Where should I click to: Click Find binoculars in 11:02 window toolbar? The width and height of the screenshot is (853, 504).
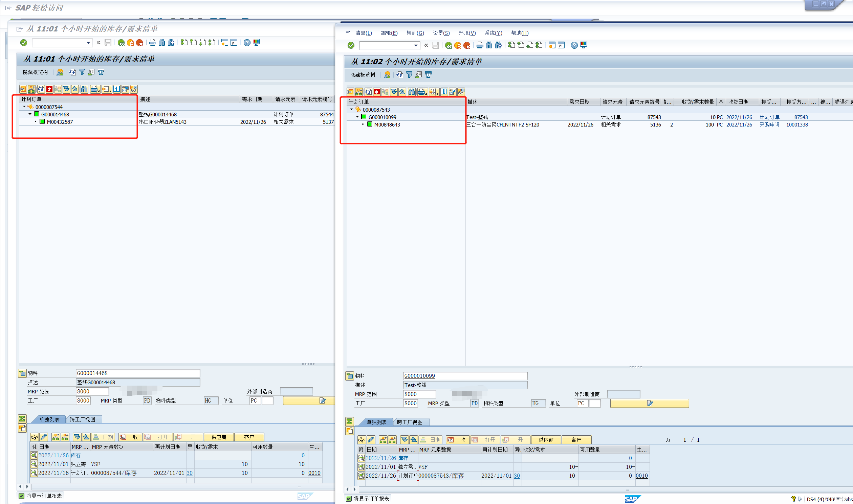tap(489, 45)
